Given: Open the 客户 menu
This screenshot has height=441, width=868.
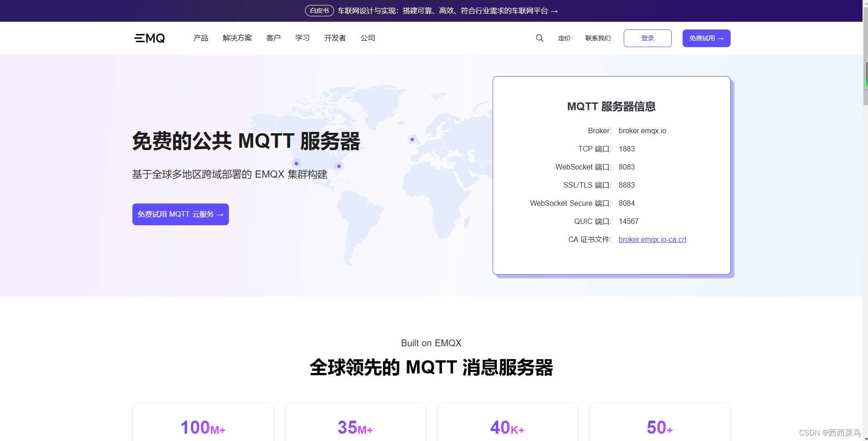Looking at the screenshot, I should [x=273, y=38].
